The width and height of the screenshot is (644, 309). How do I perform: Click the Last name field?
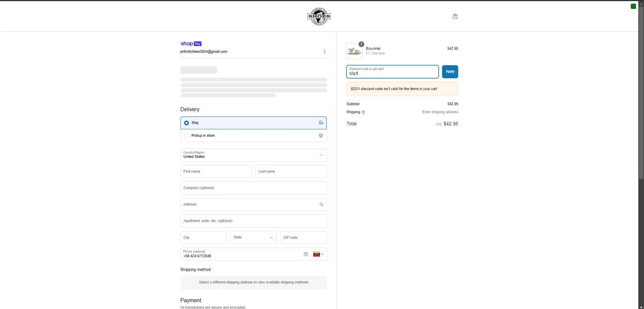tap(291, 171)
